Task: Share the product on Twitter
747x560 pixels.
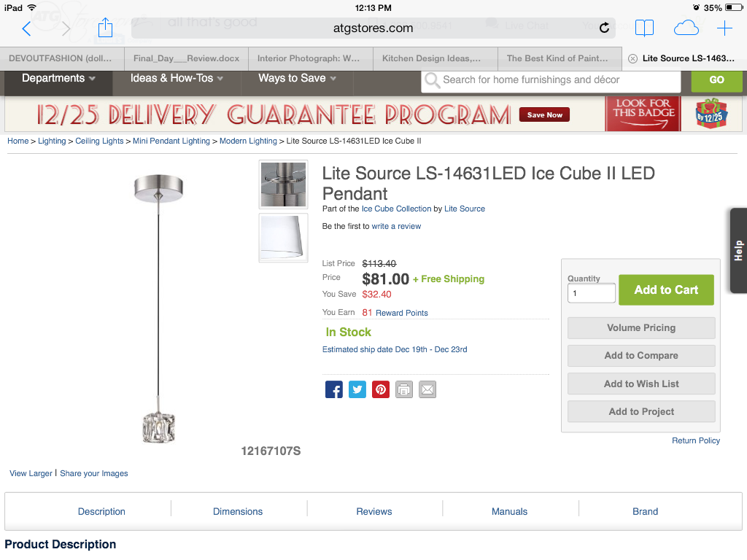Action: [x=357, y=389]
